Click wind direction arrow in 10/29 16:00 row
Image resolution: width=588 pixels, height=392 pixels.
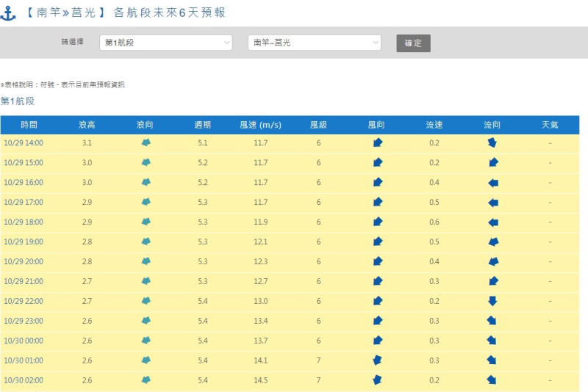pyautogui.click(x=378, y=182)
